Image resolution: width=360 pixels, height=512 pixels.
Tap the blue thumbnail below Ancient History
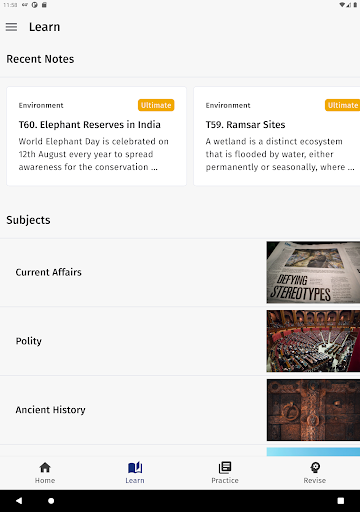pyautogui.click(x=313, y=452)
